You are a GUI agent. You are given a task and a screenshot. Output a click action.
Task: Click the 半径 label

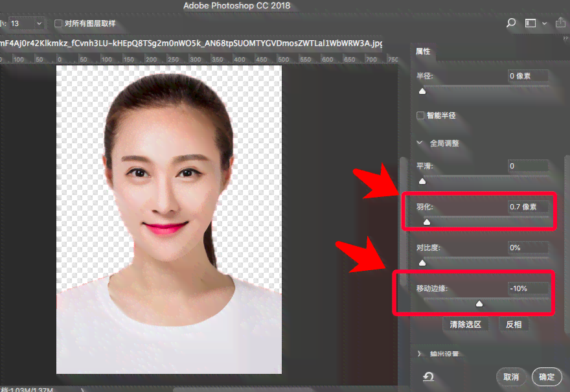(424, 76)
